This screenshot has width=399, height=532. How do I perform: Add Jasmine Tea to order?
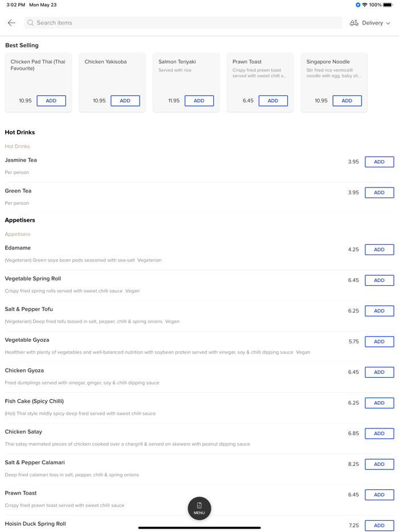coord(379,162)
